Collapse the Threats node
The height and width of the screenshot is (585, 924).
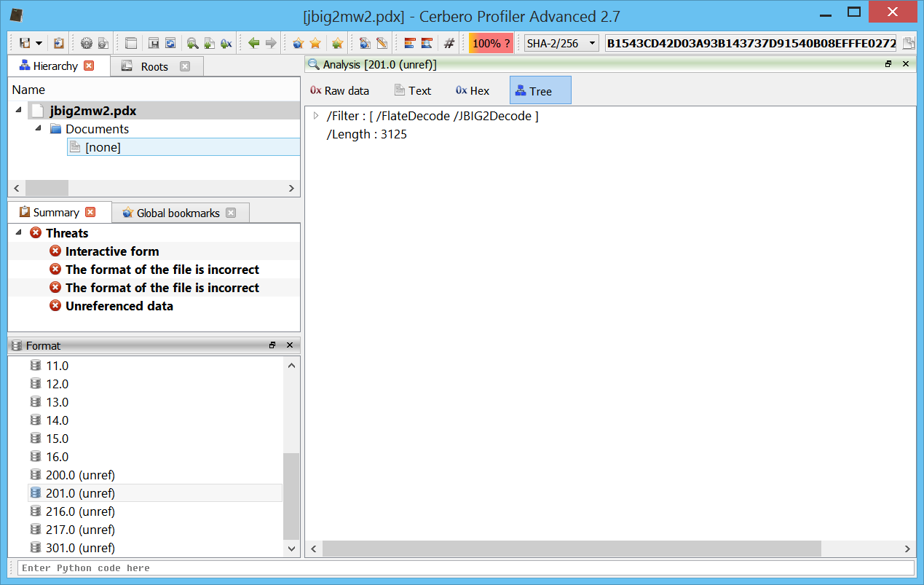[18, 232]
